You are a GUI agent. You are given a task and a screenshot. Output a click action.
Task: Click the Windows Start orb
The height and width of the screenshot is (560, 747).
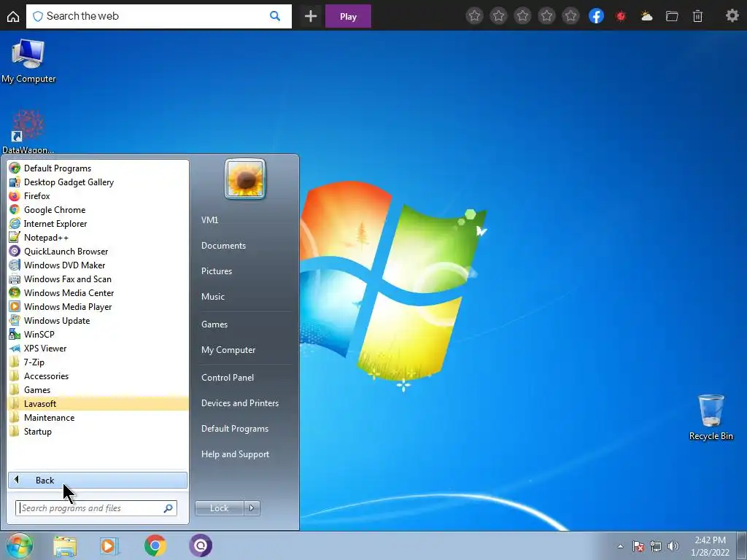point(19,545)
